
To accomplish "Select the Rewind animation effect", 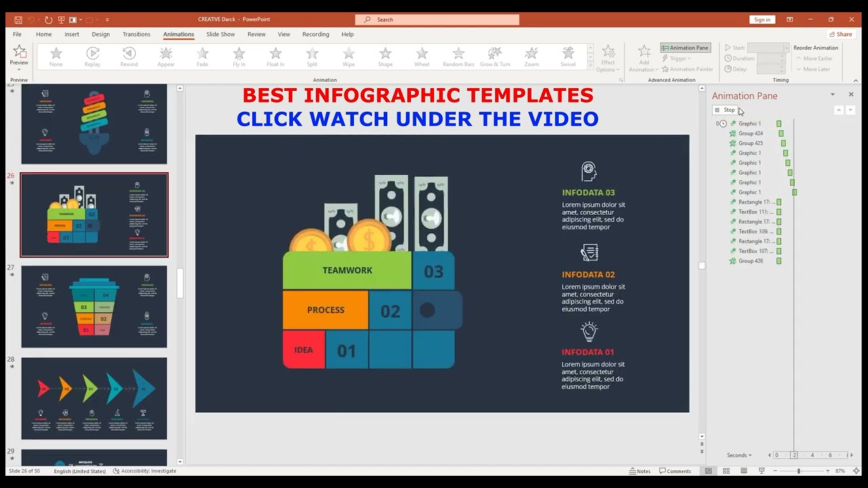I will (129, 57).
